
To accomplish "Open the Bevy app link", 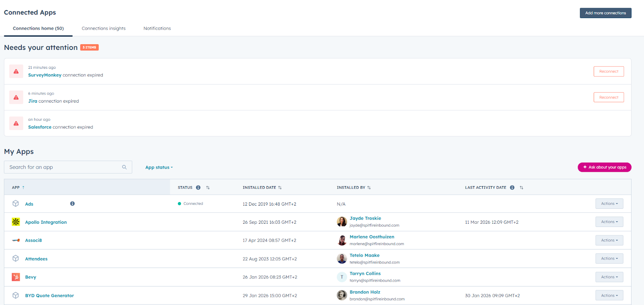I will 31,277.
